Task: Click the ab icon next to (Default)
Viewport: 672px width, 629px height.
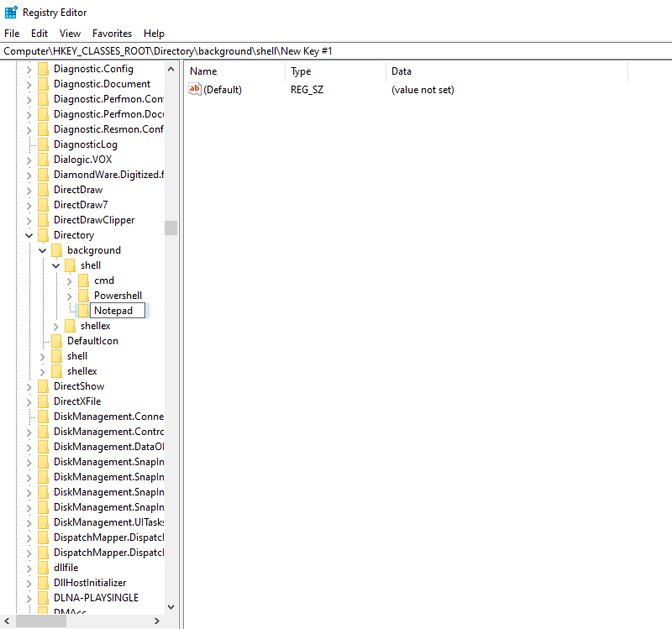Action: [x=195, y=90]
